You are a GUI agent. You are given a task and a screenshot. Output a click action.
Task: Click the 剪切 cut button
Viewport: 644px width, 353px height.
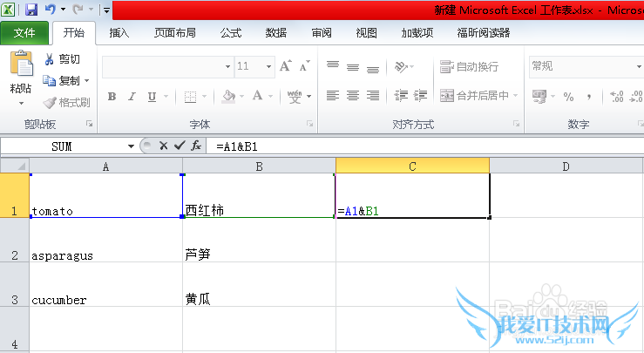point(62,59)
